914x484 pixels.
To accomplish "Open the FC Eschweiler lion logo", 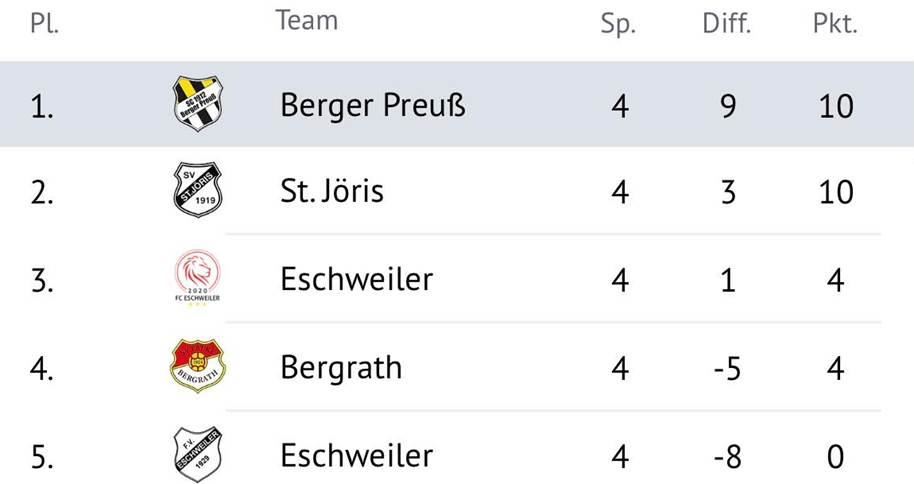I will tap(198, 278).
